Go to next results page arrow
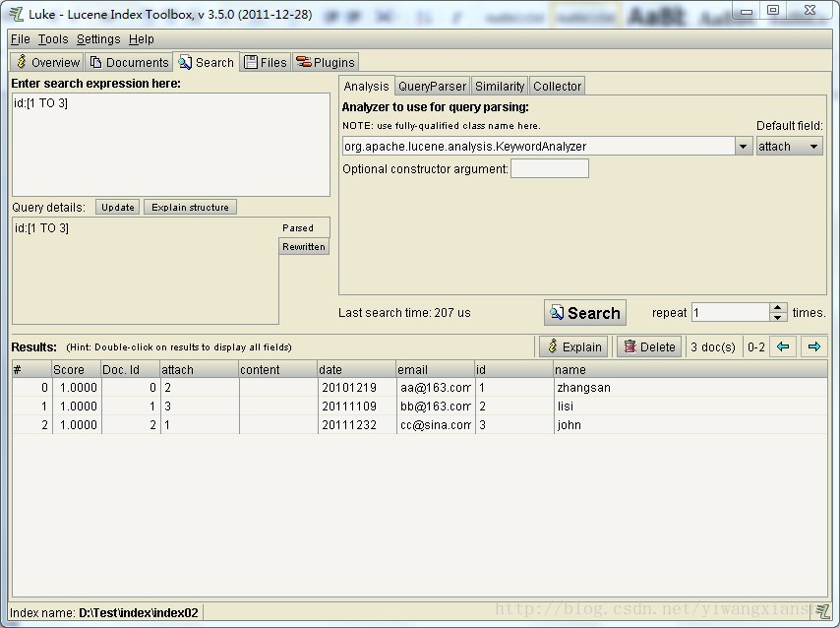 click(814, 346)
